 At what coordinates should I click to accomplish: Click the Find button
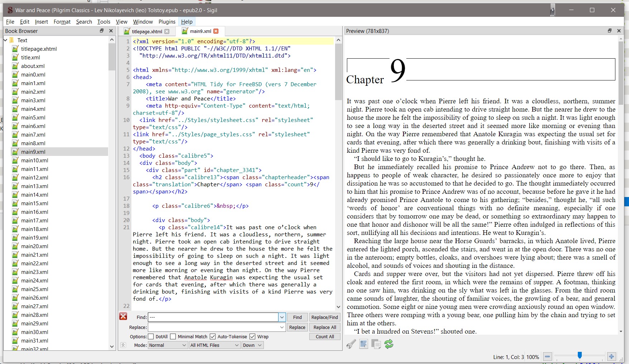tap(297, 317)
